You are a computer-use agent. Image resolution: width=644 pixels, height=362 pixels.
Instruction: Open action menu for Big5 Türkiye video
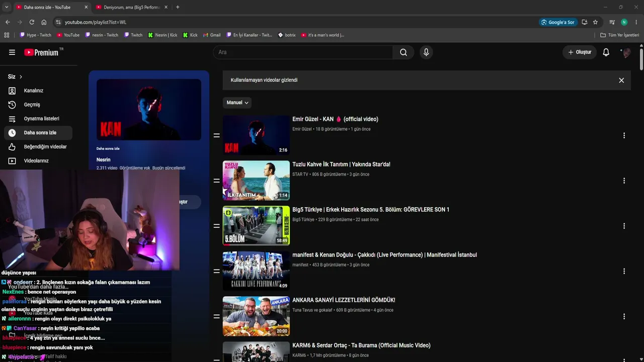click(x=624, y=226)
